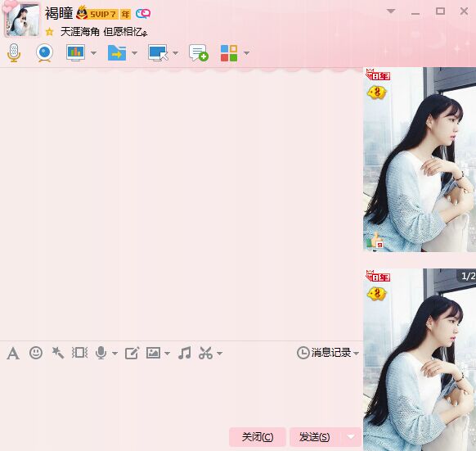Click the remote desktop screen icon

(x=158, y=53)
